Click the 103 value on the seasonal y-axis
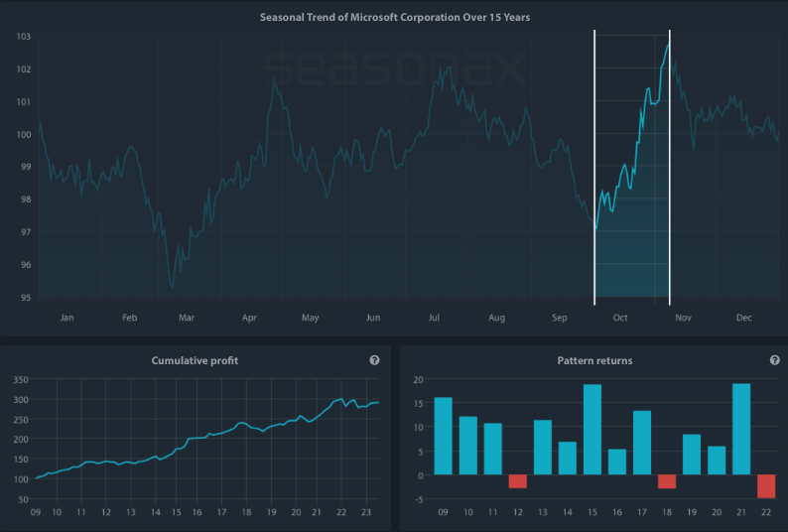 tap(24, 36)
